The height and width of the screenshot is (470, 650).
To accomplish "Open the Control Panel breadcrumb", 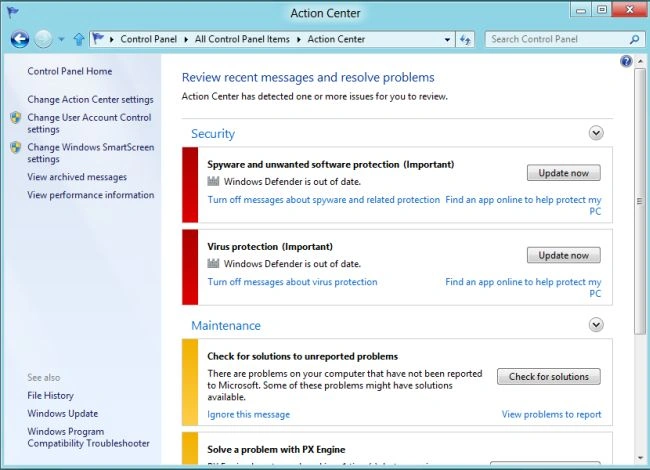I will pos(148,39).
